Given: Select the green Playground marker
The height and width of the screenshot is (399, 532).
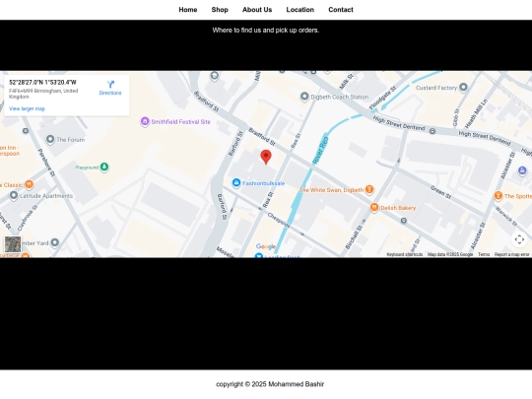Looking at the screenshot, I should (104, 166).
